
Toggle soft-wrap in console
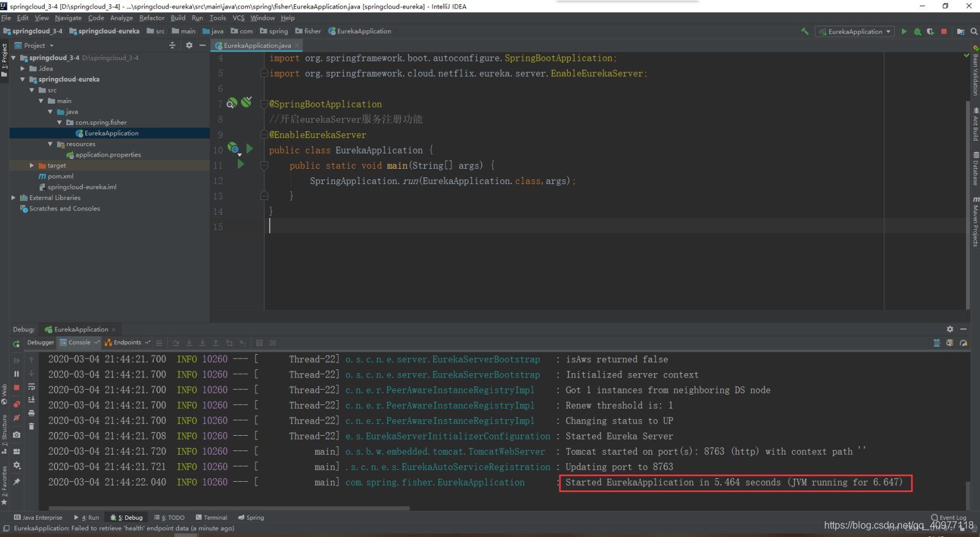point(31,387)
